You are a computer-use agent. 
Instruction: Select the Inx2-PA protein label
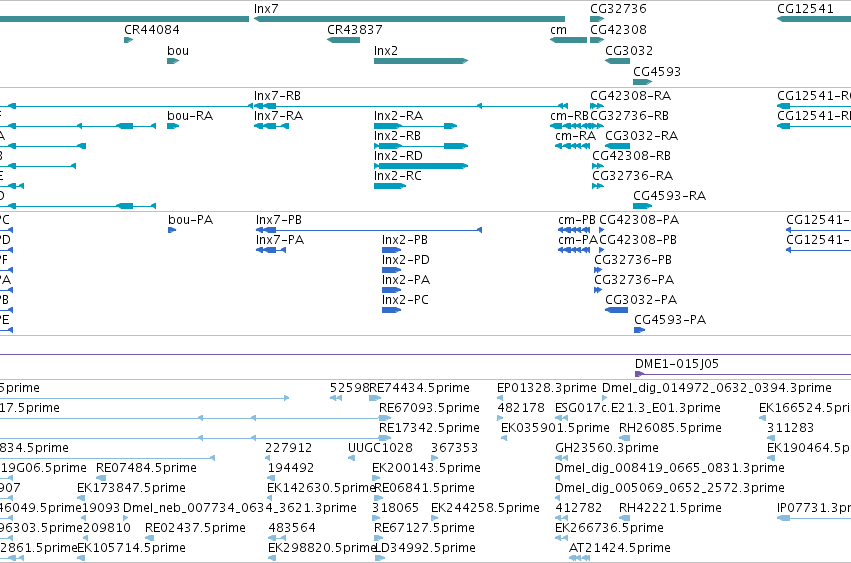pos(405,280)
